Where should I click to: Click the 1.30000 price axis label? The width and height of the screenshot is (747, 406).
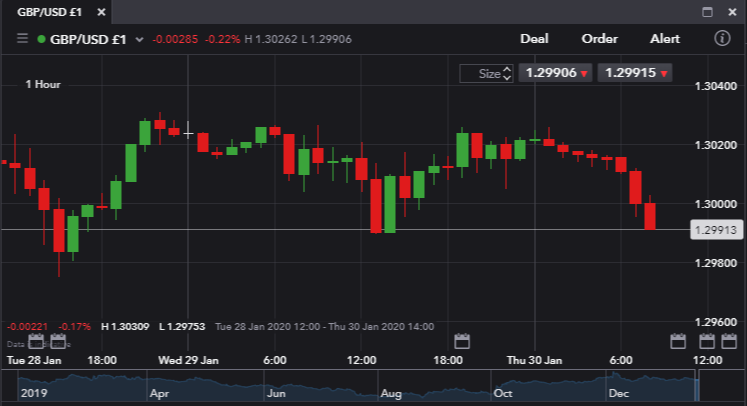pyautogui.click(x=716, y=204)
